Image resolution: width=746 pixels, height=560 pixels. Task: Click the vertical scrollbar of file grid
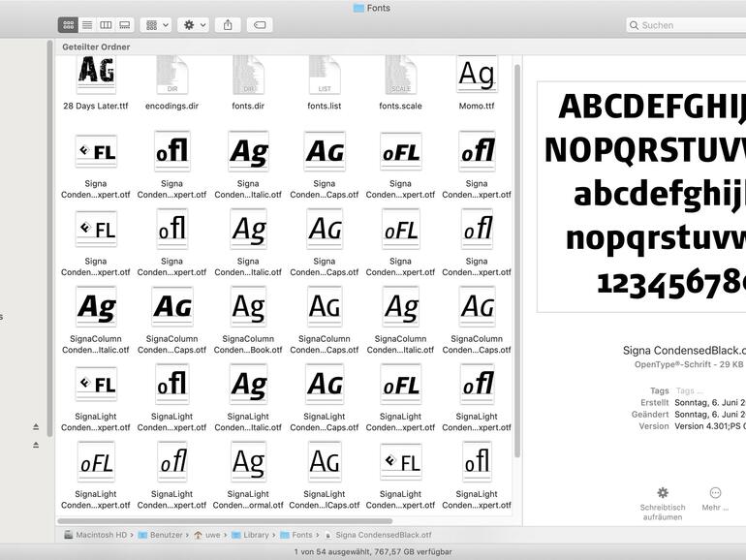517,262
